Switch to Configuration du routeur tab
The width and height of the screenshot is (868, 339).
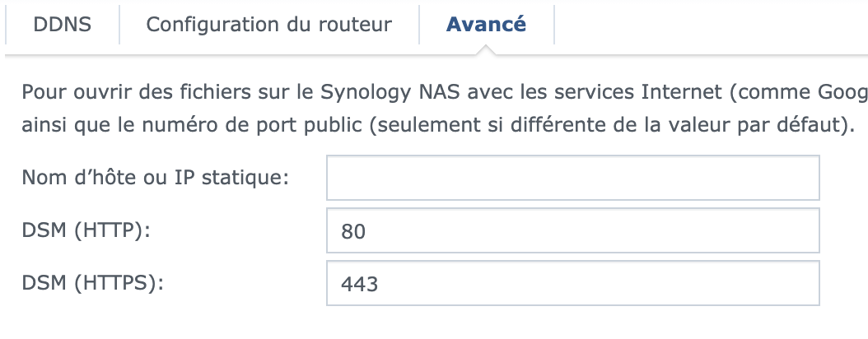268,24
